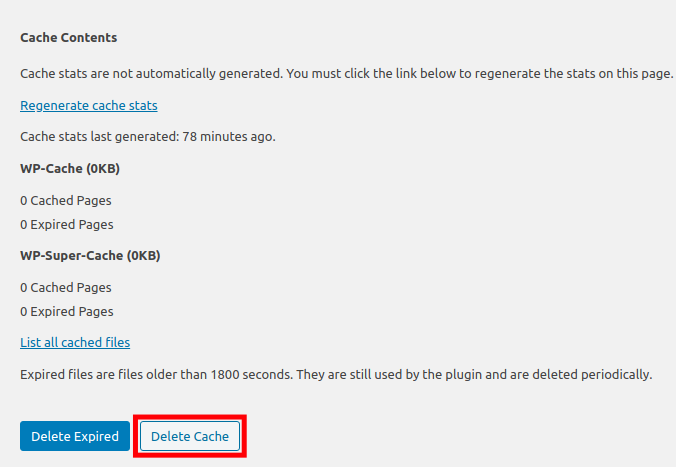Click the Cache Contents heading
Viewport: 676px width, 467px height.
(69, 38)
